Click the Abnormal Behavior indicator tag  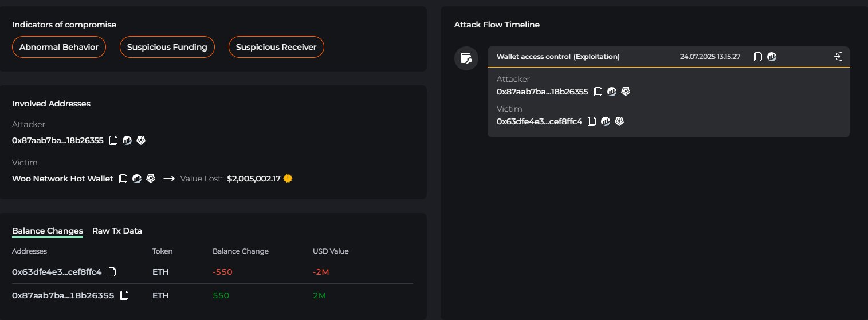click(59, 47)
